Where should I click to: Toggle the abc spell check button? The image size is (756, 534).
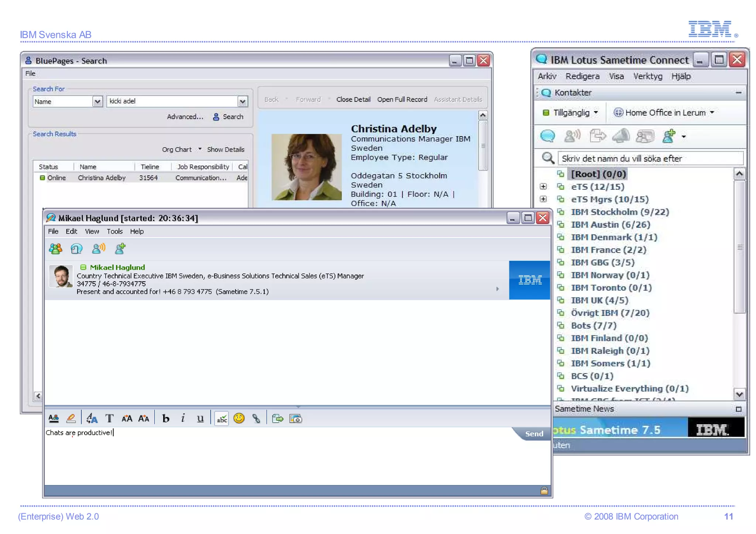[221, 418]
